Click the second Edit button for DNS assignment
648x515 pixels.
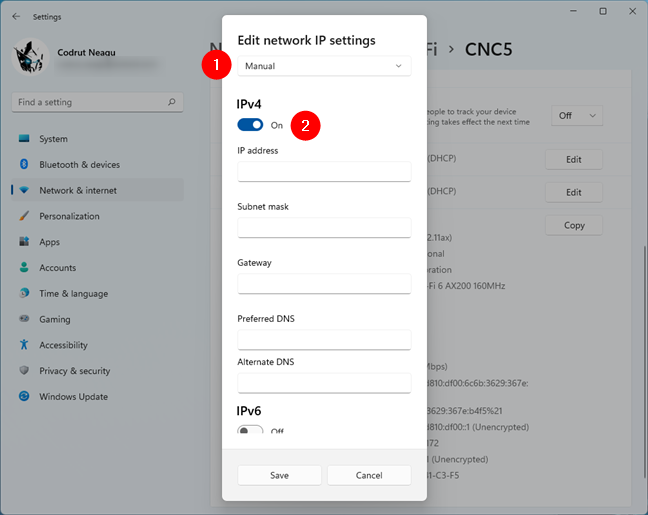click(x=574, y=192)
